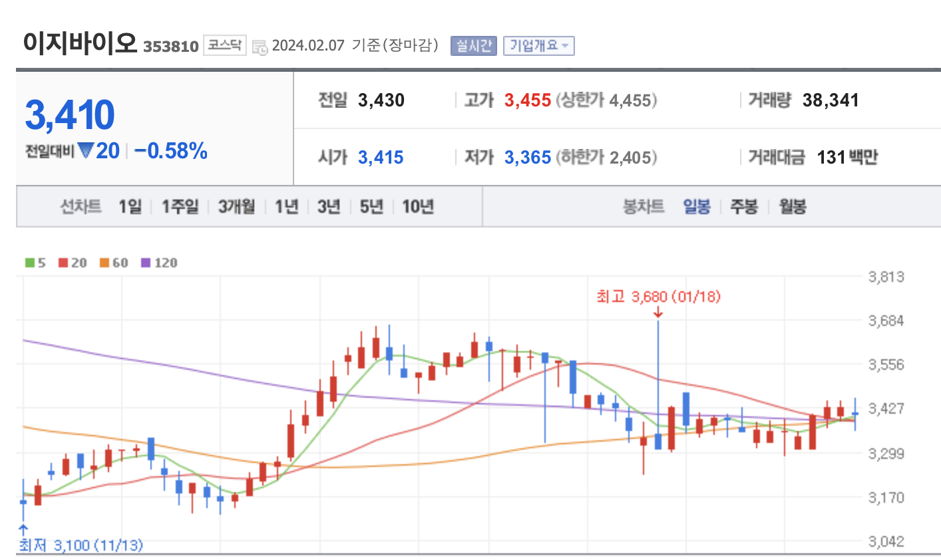The image size is (941, 560).
Task: Click the 고가 value 3,455
Action: coord(528,100)
